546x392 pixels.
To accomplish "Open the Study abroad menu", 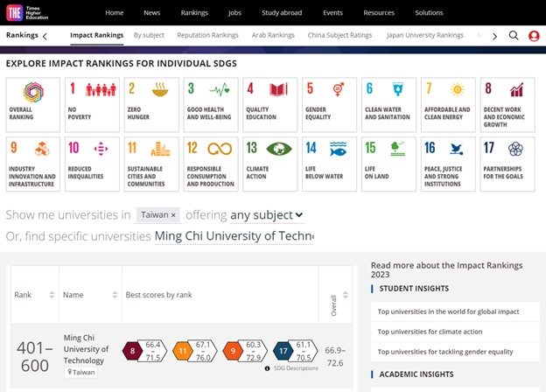I will click(282, 13).
